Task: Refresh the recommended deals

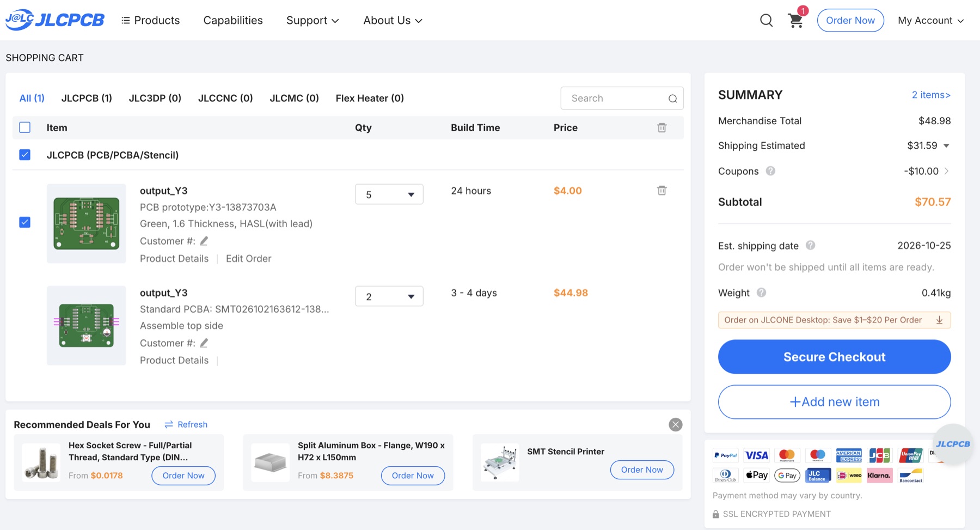Action: [x=186, y=424]
